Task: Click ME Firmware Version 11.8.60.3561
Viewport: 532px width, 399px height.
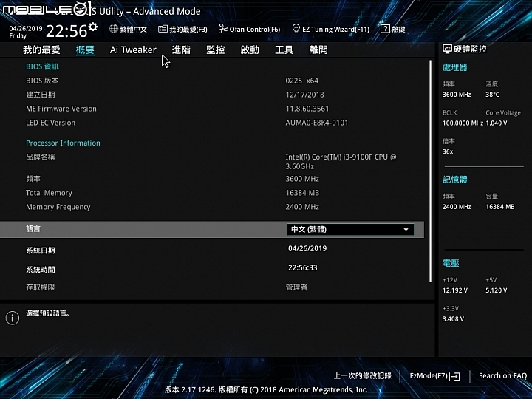Action: (307, 109)
